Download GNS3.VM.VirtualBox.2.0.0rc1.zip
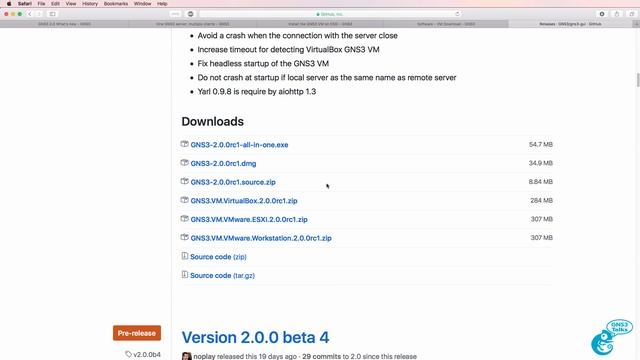640x360 pixels. pos(244,201)
